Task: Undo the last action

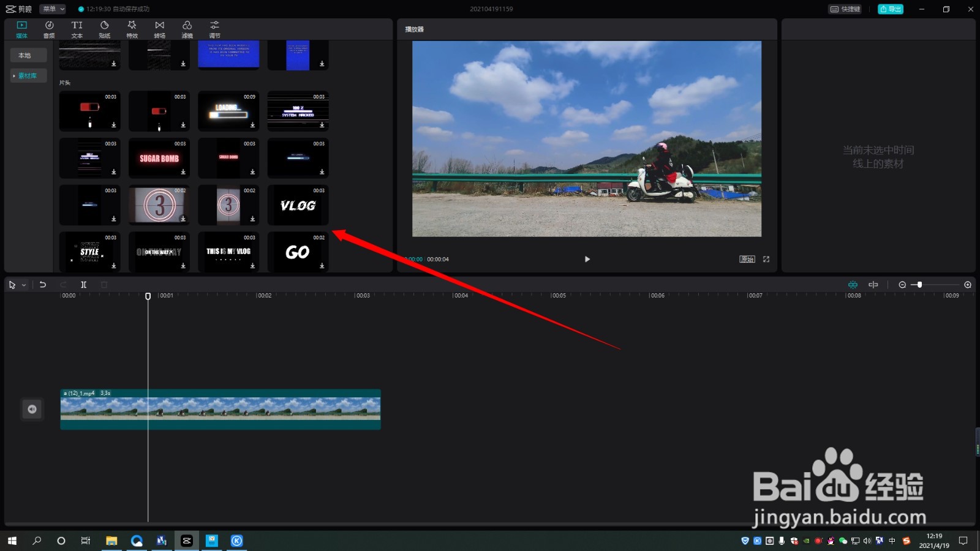Action: click(43, 285)
